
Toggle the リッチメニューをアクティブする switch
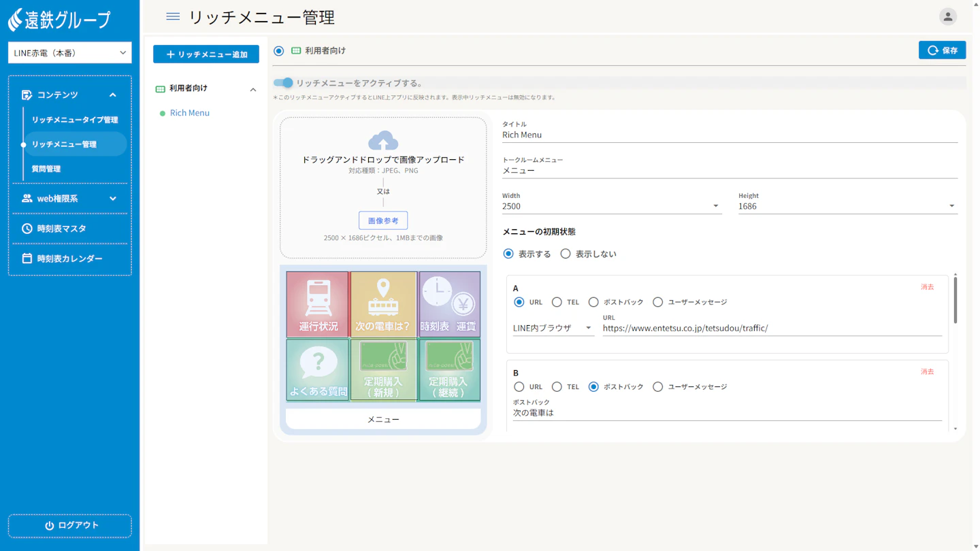click(283, 83)
